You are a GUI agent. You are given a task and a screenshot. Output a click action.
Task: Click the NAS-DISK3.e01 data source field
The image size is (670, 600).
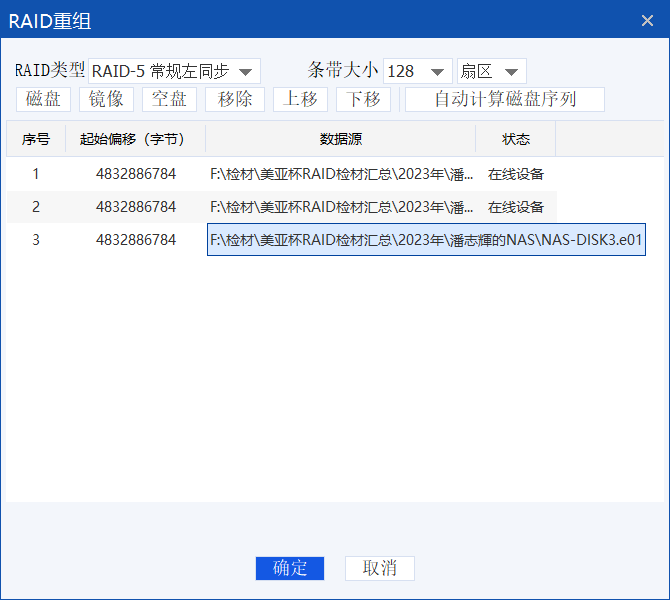click(x=426, y=240)
